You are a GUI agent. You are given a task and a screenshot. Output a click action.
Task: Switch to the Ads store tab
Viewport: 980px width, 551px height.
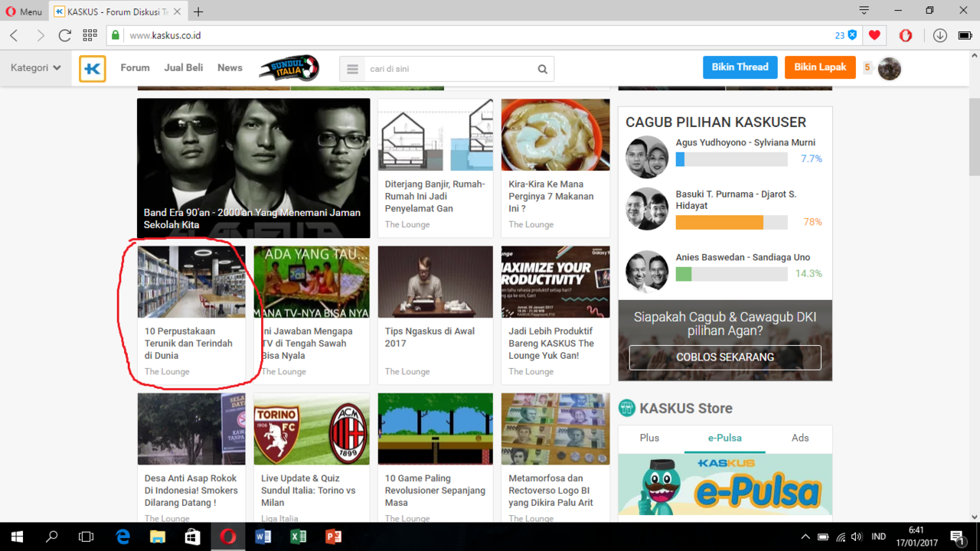coord(800,438)
